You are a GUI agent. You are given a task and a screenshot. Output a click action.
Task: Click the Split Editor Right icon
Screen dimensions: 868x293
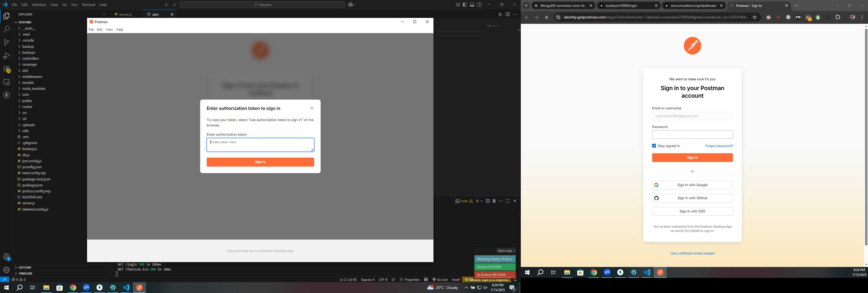508,14
